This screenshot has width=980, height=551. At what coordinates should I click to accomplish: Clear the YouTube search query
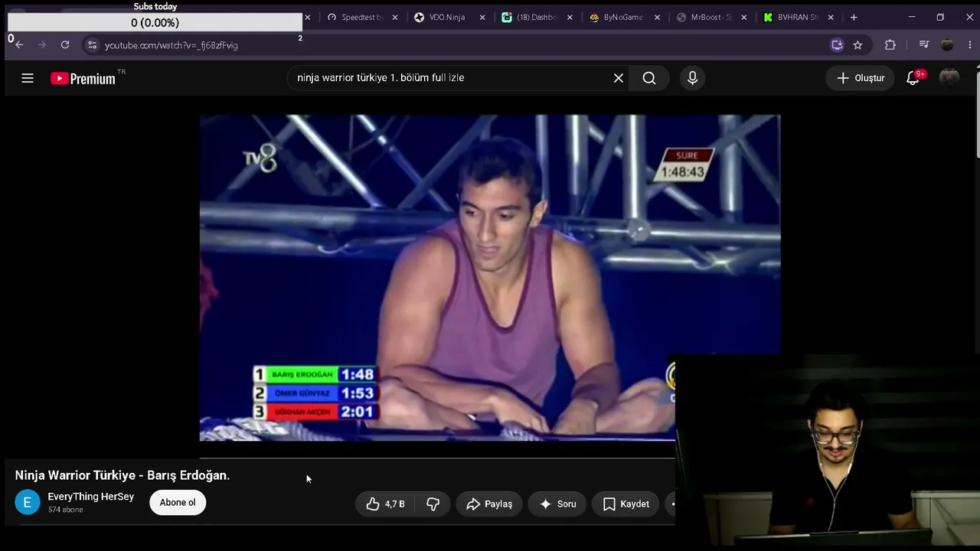(x=619, y=78)
